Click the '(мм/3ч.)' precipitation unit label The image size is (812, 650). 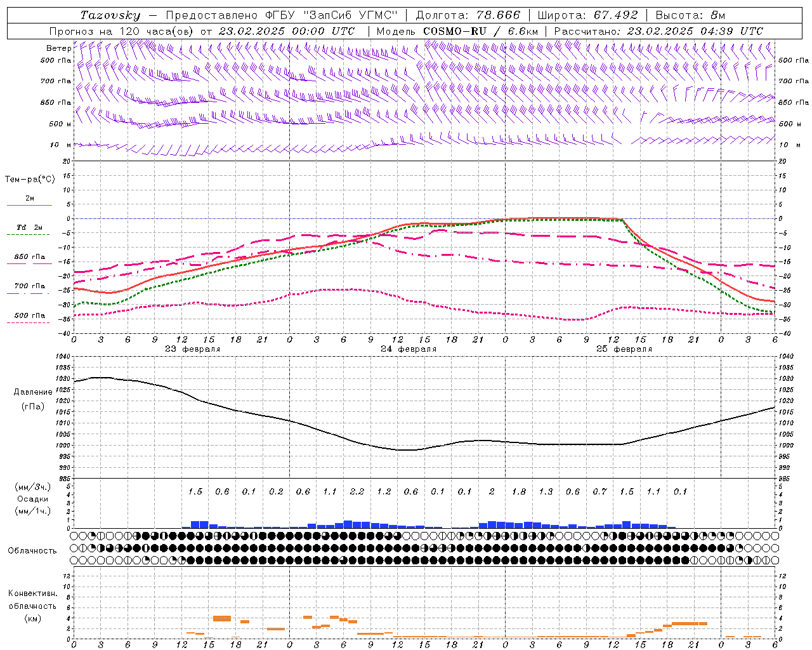pos(33,487)
